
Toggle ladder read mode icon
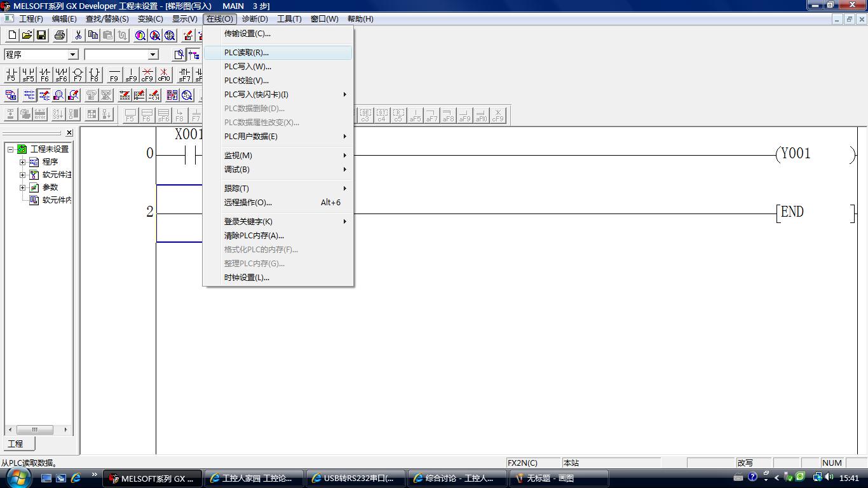click(x=29, y=95)
